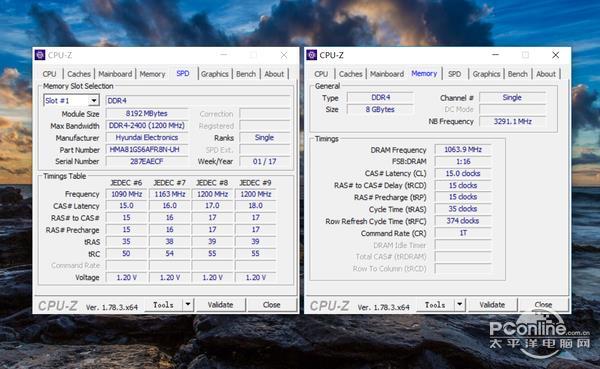Click JEDEC #6 tRC value 50
Image resolution: width=600 pixels, height=369 pixels.
(126, 253)
